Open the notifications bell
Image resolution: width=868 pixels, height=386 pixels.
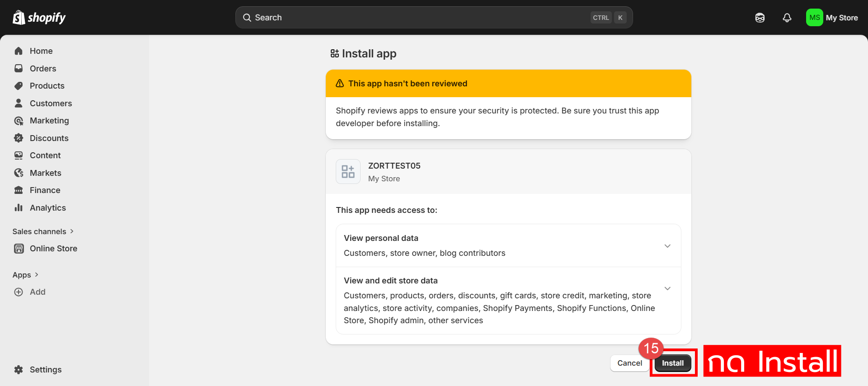click(787, 18)
